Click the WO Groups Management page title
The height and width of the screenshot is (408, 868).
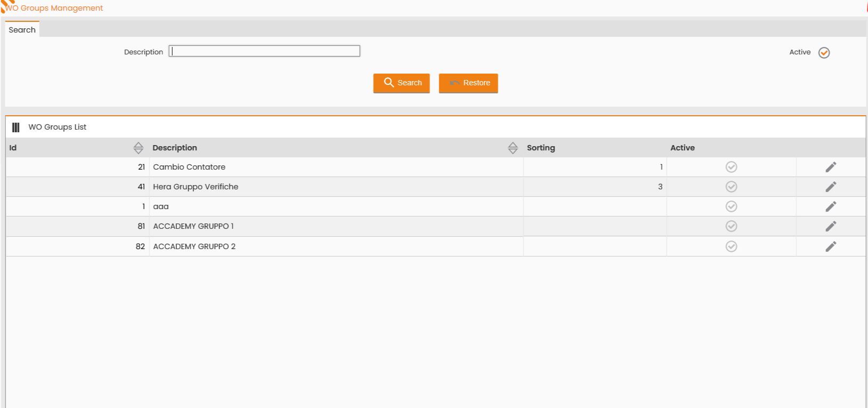(54, 8)
